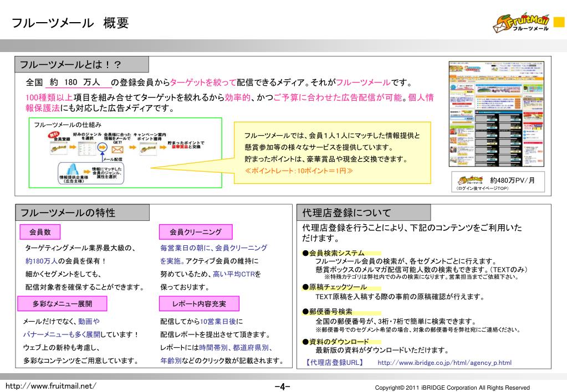Image resolution: width=567 pixels, height=392 pixels.
Task: Open the FruitMail website screenshot thumbnail
Action: 496,114
